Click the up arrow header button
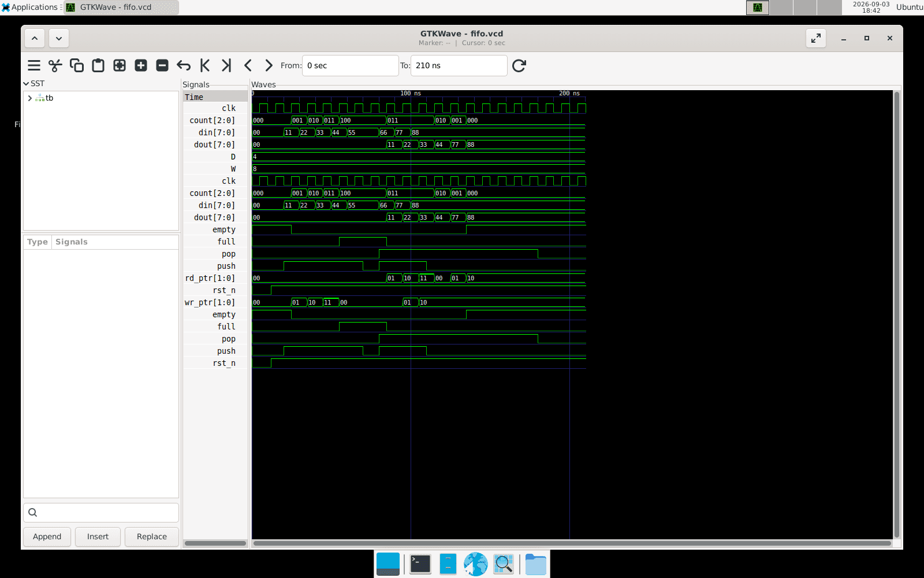Viewport: 924px width, 578px height. (x=35, y=38)
